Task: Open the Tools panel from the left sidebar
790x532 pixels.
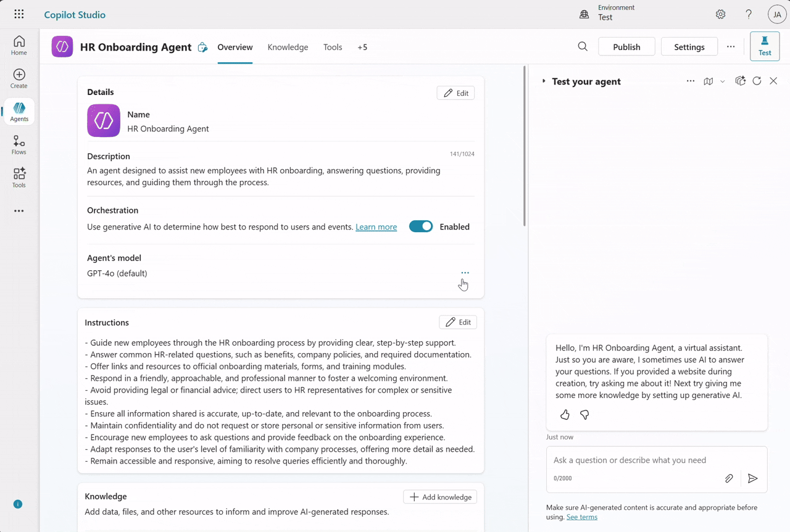Action: (x=19, y=177)
